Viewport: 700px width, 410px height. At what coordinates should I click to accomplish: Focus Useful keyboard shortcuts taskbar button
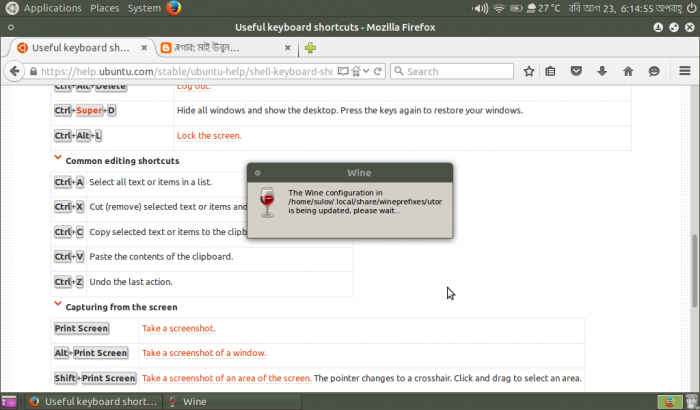coord(93,402)
